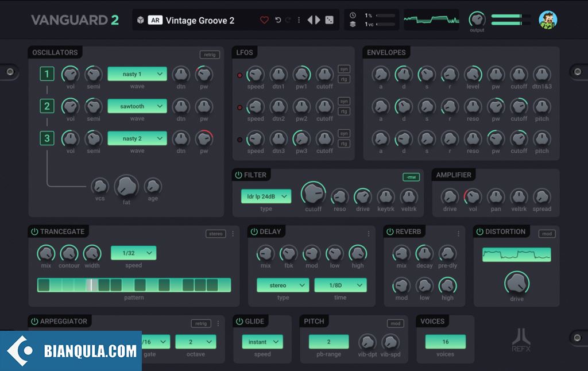The image size is (588, 371).
Task: Click the output volume knob
Action: click(x=477, y=19)
